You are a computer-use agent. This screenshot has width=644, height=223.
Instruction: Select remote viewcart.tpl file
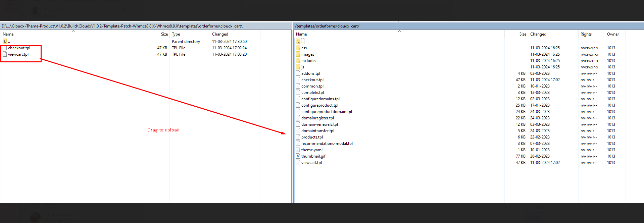[x=311, y=163]
